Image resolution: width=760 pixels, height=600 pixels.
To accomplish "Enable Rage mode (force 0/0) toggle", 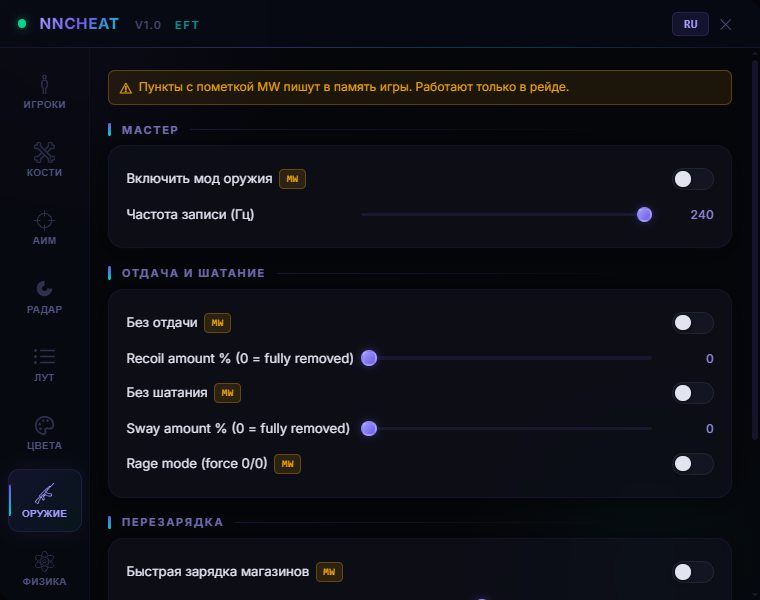I will coord(693,464).
